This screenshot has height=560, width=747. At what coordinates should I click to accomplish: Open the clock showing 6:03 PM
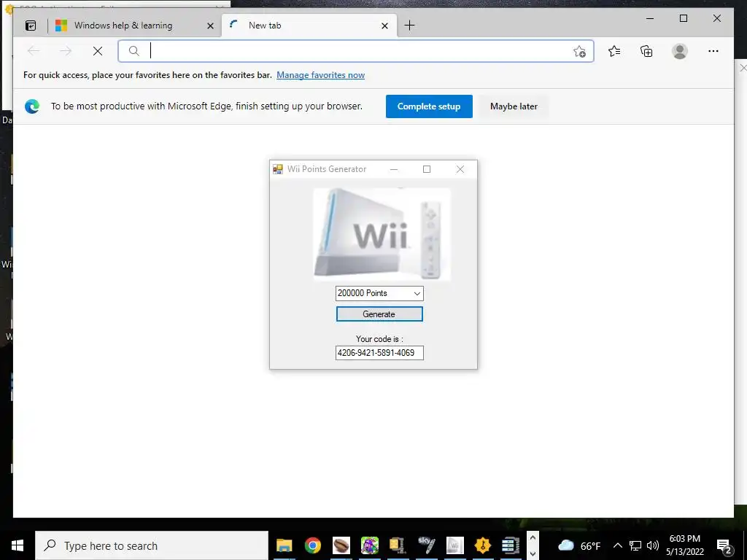(x=684, y=545)
